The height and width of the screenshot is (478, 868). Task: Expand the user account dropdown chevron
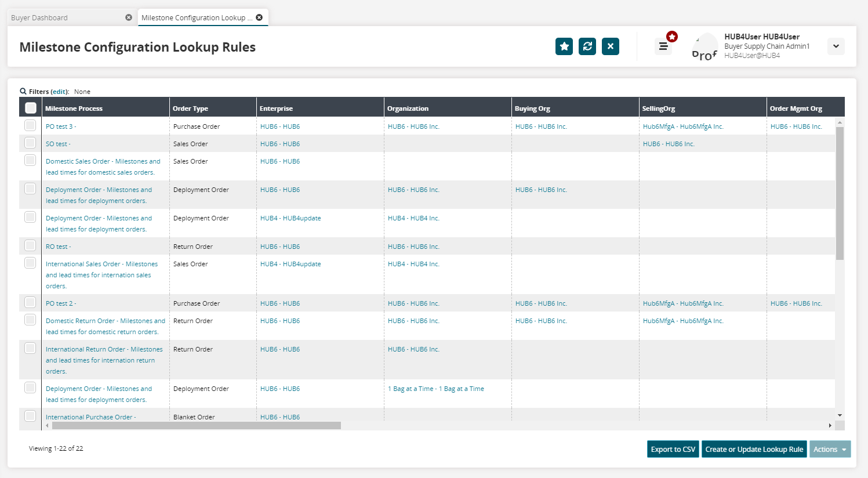tap(836, 46)
